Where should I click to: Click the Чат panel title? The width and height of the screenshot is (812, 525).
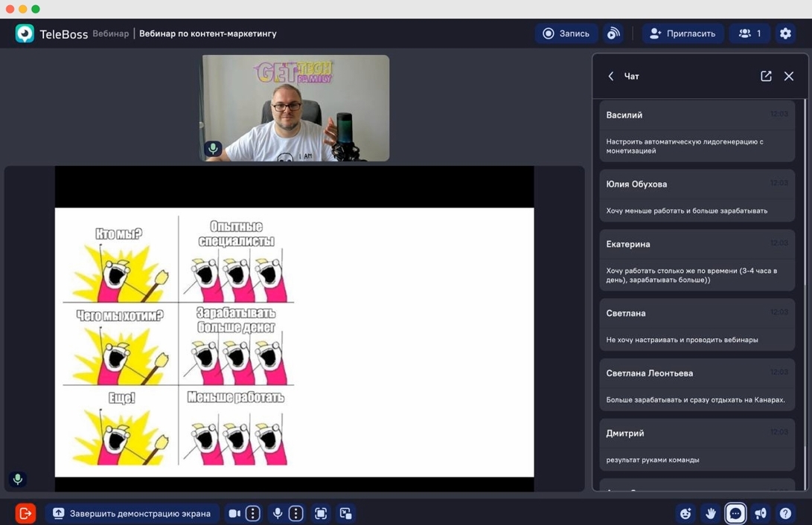tap(631, 76)
